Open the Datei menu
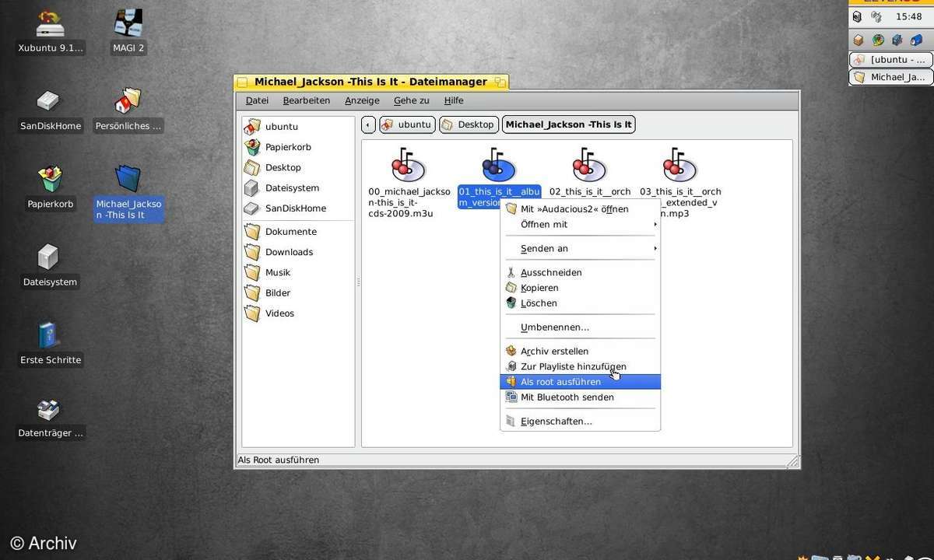 257,100
